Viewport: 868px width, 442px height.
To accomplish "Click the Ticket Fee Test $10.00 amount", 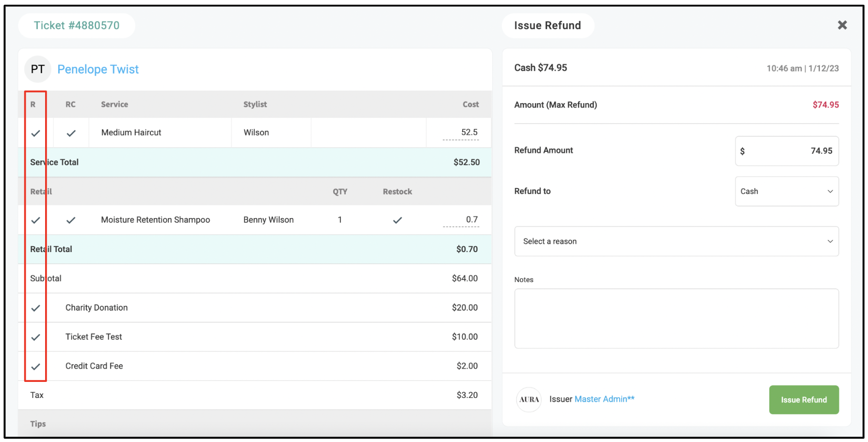I will point(465,337).
